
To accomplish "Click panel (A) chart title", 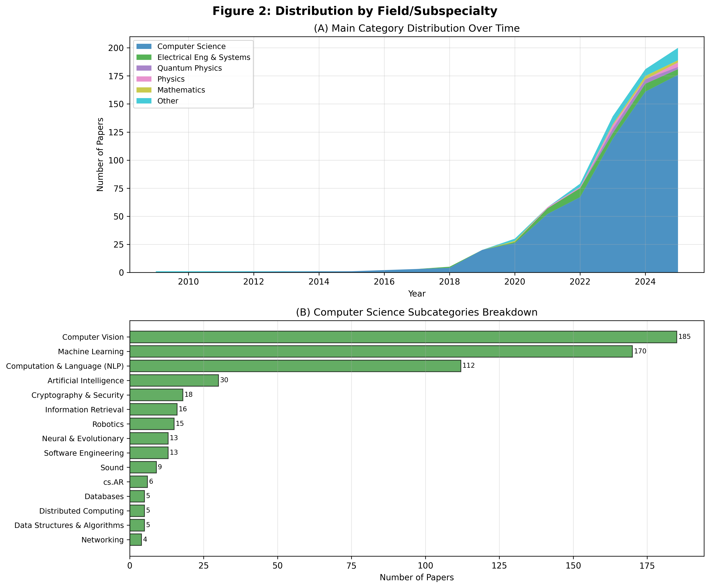I will click(x=416, y=28).
